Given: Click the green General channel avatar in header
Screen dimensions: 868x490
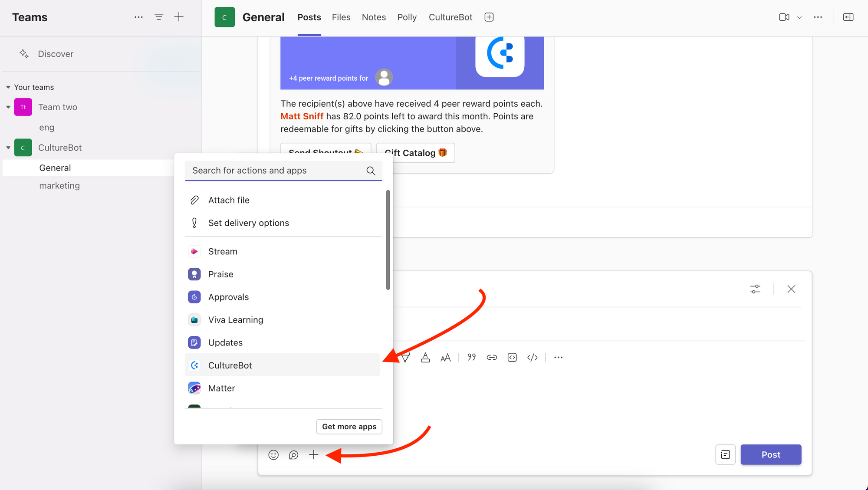Looking at the screenshot, I should click(x=225, y=17).
